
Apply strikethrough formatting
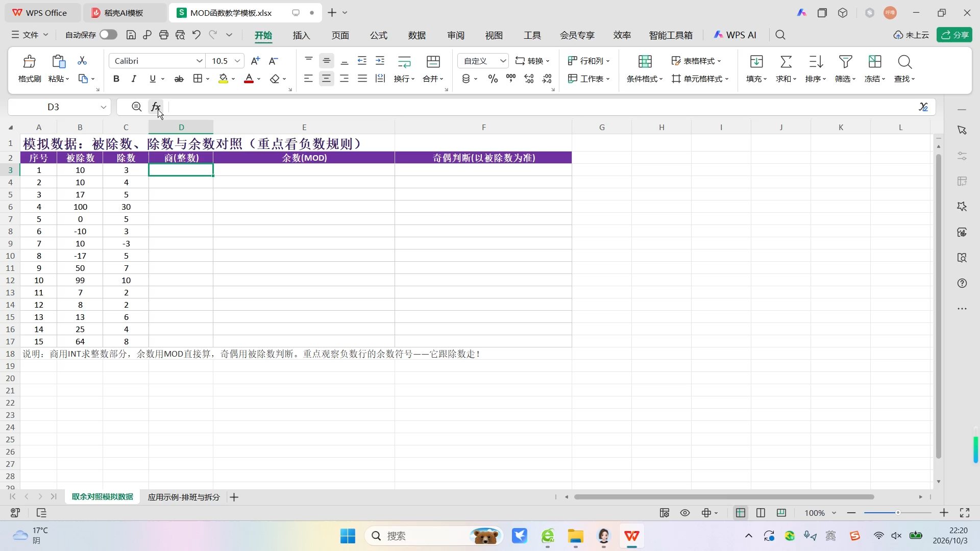179,79
